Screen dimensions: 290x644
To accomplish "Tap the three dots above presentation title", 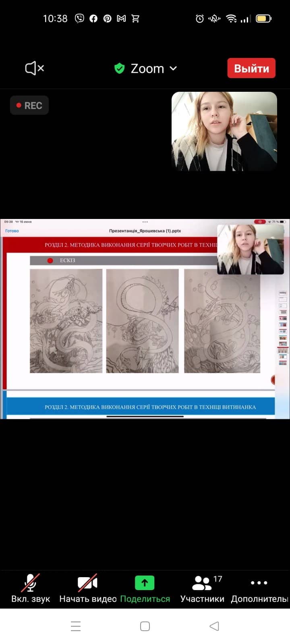I will [x=145, y=222].
